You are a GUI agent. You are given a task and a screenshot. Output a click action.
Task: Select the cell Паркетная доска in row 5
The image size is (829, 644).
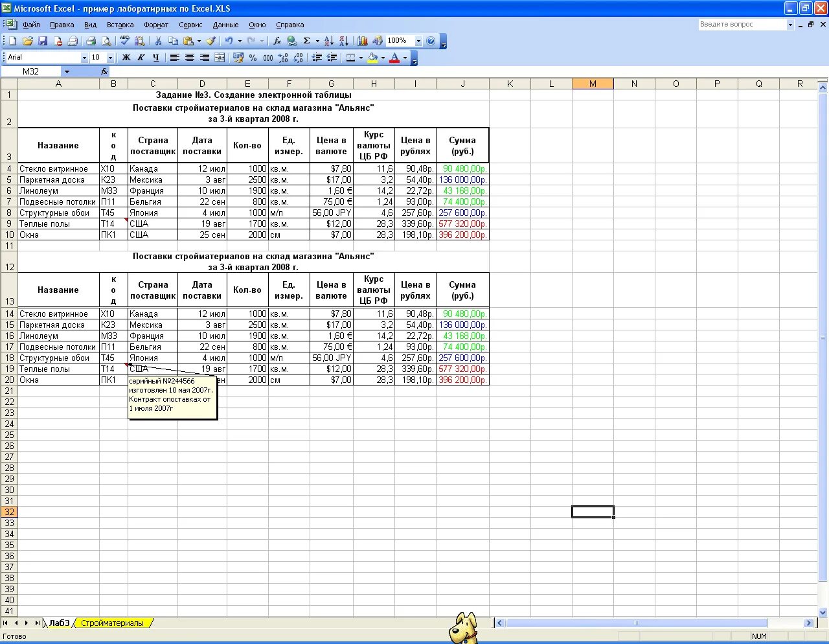point(58,179)
